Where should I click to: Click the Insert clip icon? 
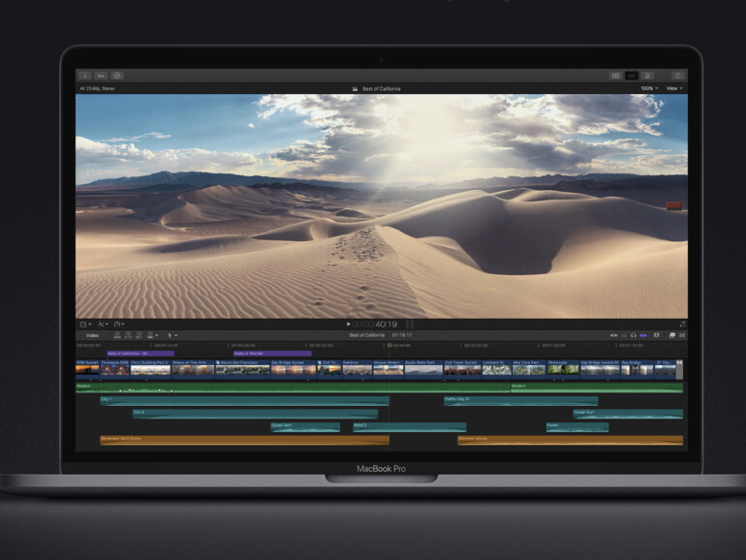(x=128, y=335)
